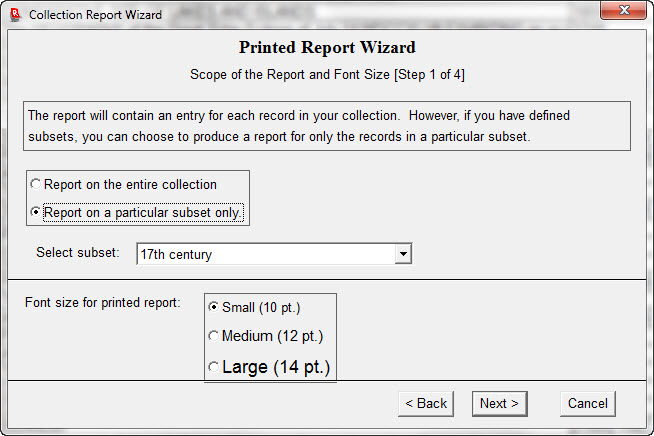Click the '17th century' subset combo box field

click(265, 255)
